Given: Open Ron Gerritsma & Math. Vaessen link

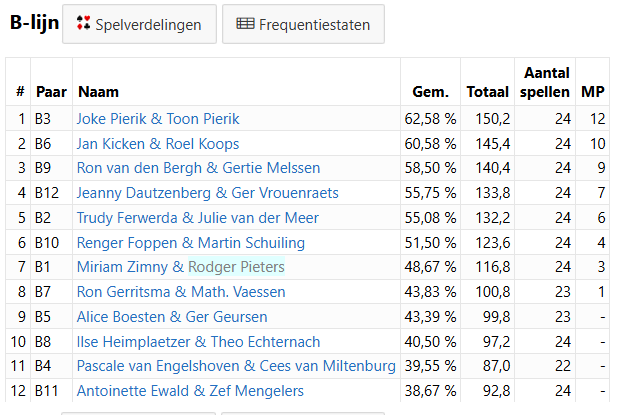Looking at the screenshot, I should tap(181, 292).
